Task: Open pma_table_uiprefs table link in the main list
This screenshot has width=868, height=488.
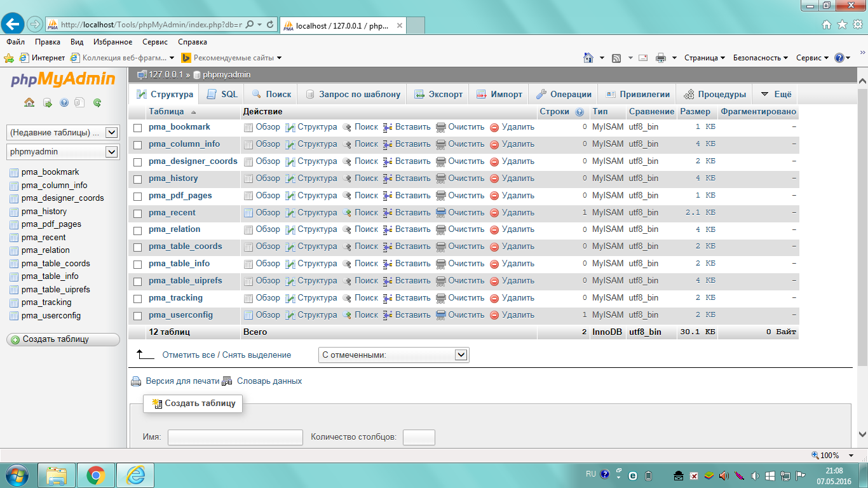Action: pyautogui.click(x=186, y=281)
